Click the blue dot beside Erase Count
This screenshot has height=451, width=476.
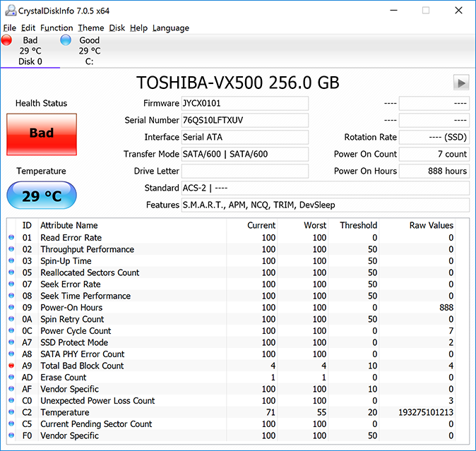(11, 378)
